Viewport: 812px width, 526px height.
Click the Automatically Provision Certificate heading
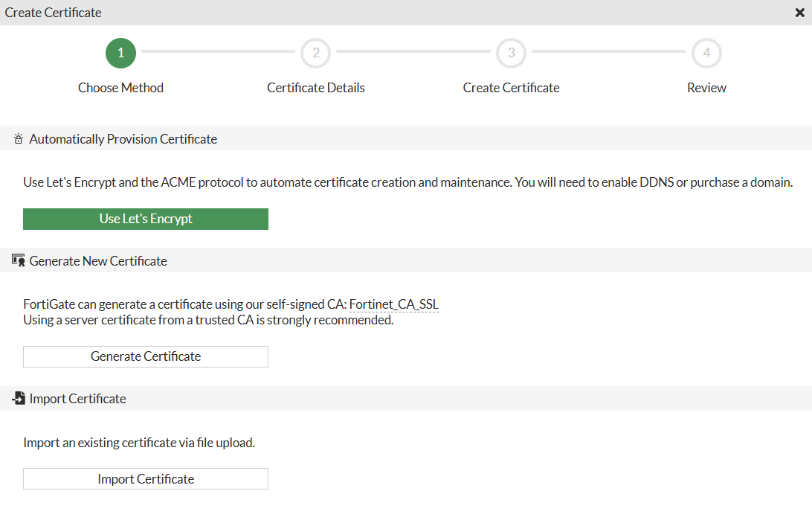[123, 139]
